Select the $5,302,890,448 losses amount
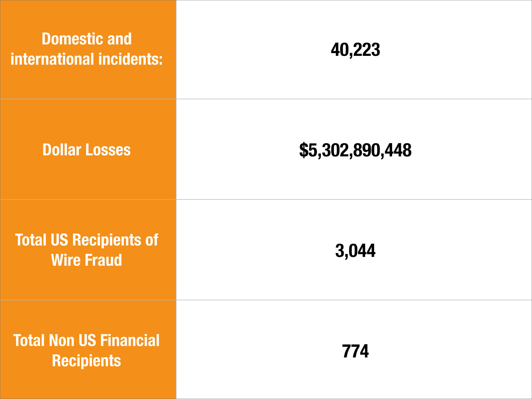Image resolution: width=532 pixels, height=399 pixels. (355, 150)
